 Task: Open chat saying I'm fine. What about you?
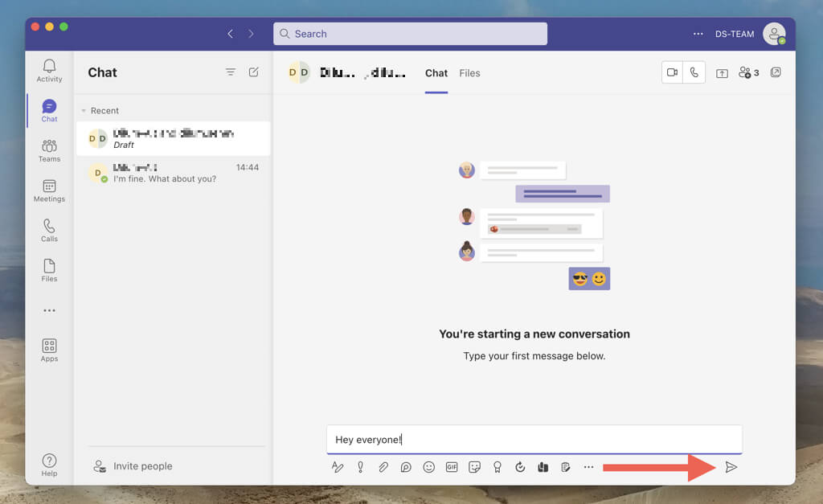coord(174,173)
